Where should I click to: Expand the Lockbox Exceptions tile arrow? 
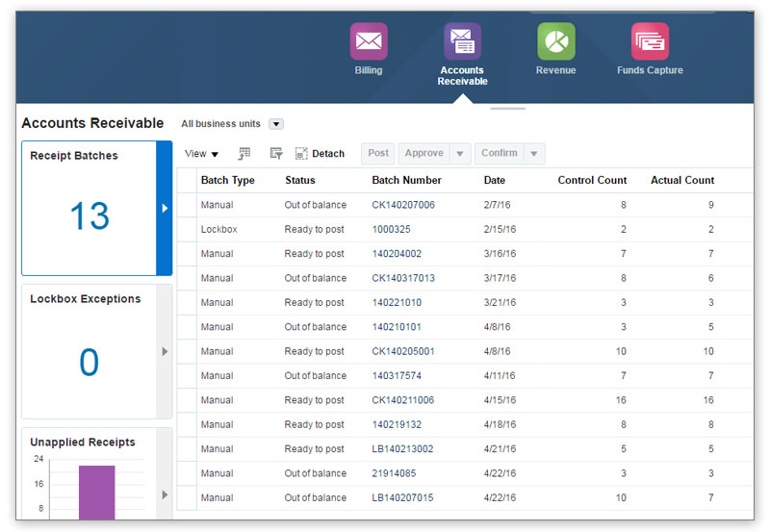[165, 352]
